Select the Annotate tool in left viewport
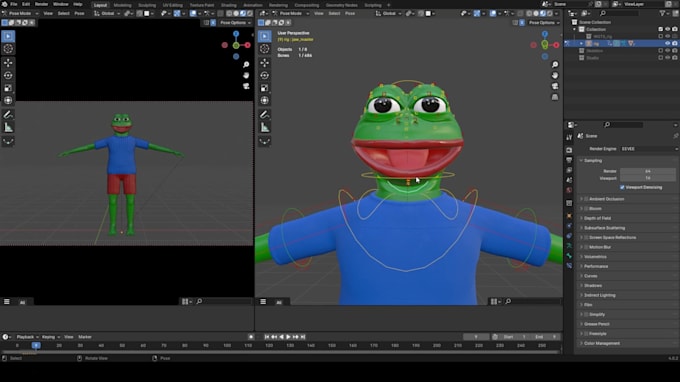Image resolution: width=680 pixels, height=382 pixels. point(8,115)
